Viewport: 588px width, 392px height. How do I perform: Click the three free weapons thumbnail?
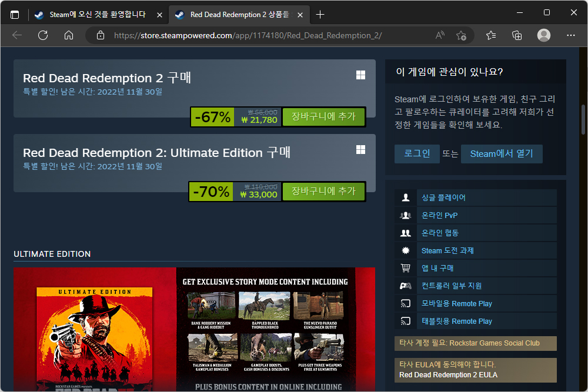click(320, 347)
